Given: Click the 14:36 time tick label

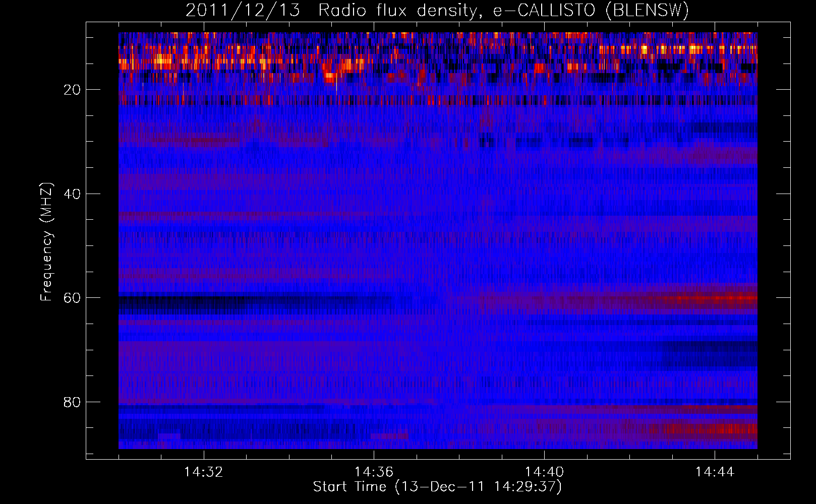Looking at the screenshot, I should (374, 472).
